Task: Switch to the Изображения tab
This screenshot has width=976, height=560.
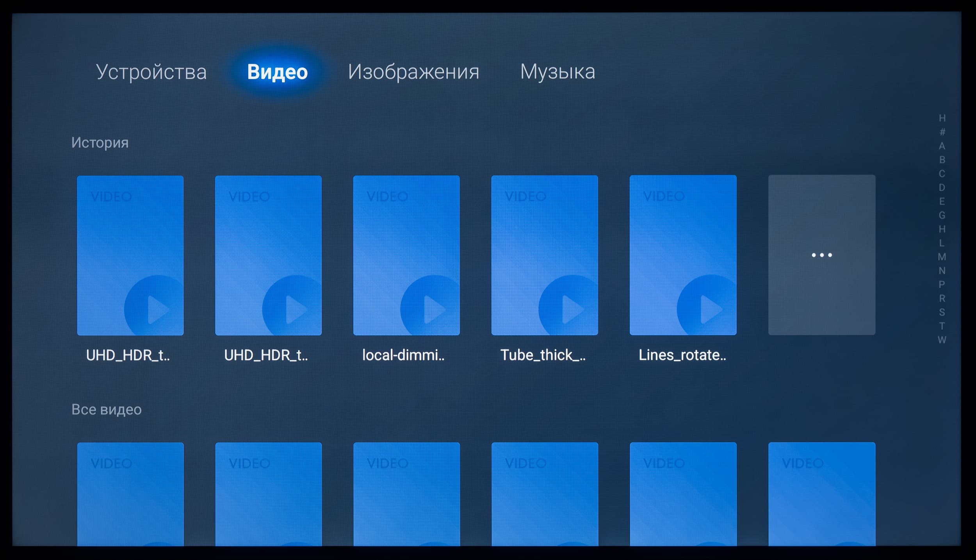Action: 413,72
